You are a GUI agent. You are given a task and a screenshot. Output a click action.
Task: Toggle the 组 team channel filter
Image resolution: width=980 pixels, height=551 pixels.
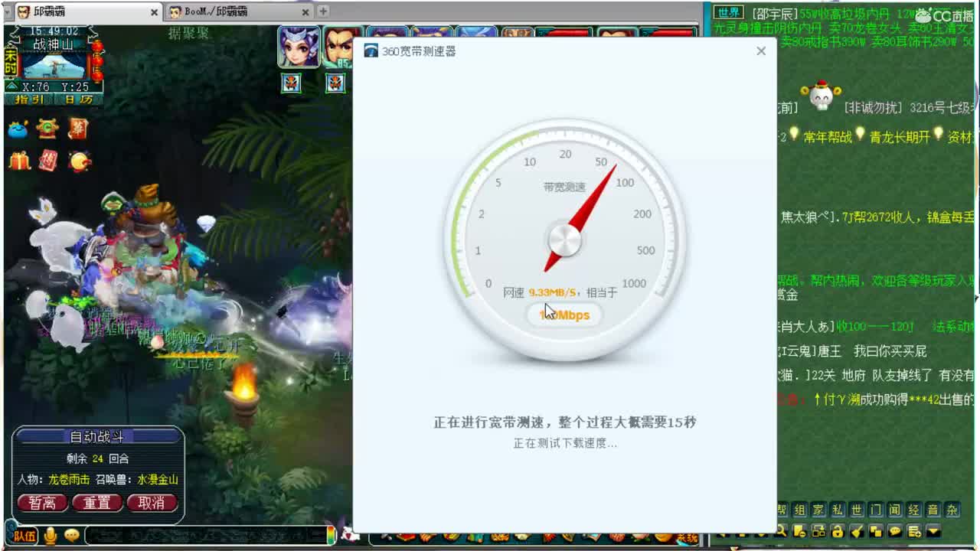[x=799, y=510]
